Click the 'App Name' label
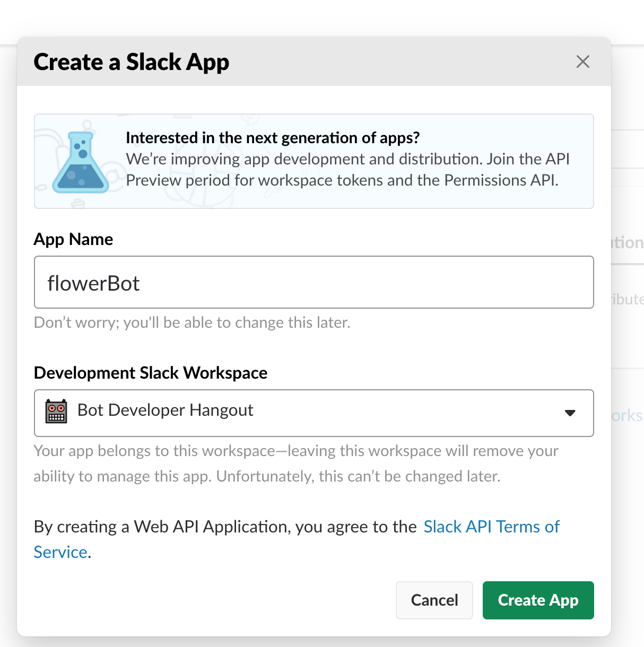The height and width of the screenshot is (647, 644). point(73,239)
